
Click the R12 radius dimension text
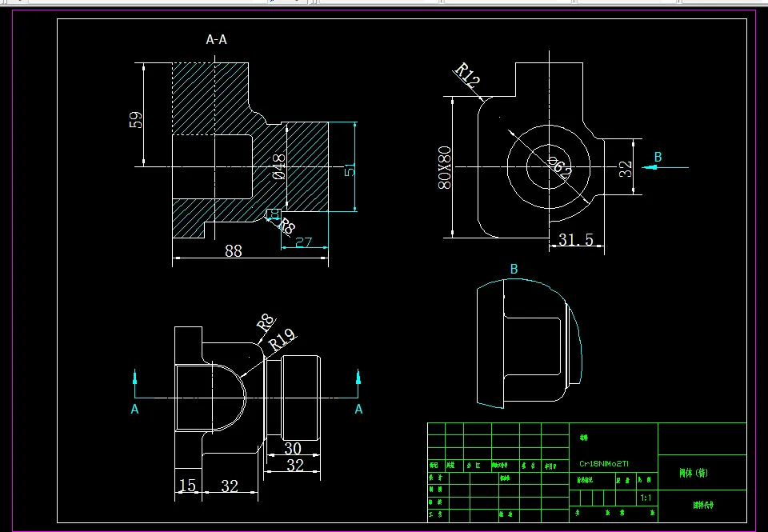[466, 75]
